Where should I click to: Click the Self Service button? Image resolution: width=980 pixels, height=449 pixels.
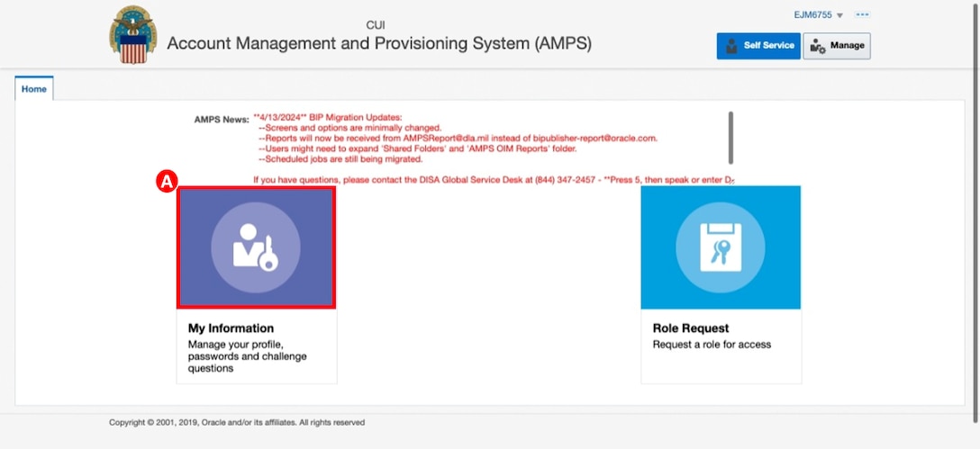(x=758, y=46)
